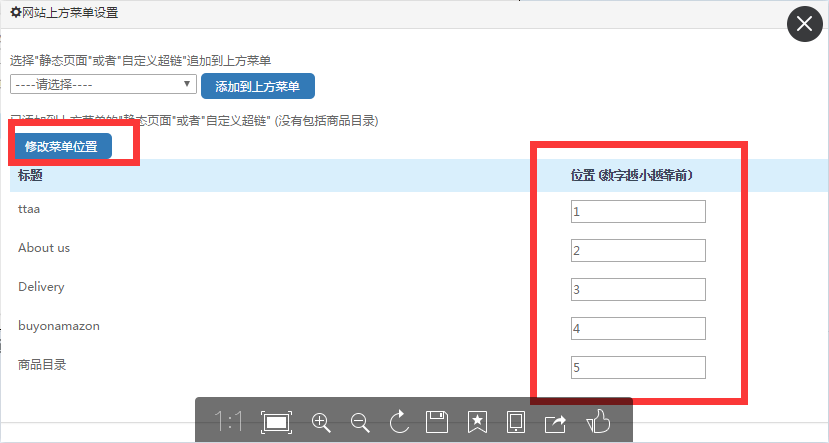This screenshot has width=829, height=443.
Task: Zoom in with the magnifier plus icon
Action: click(321, 422)
